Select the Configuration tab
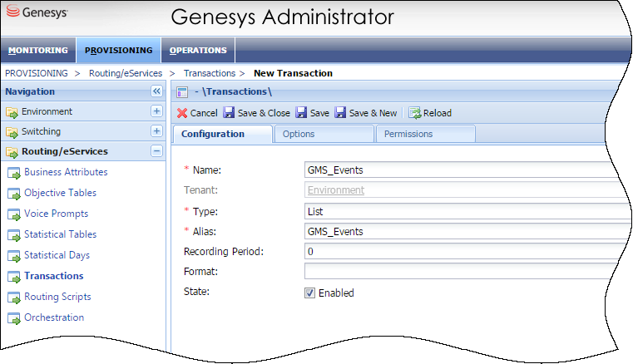Screen dimensions: 633x364 222,134
